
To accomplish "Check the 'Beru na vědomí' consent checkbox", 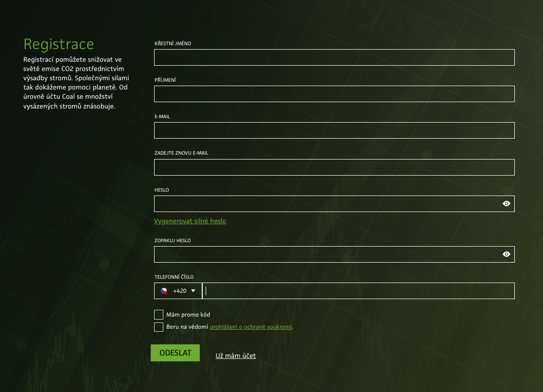I will (x=158, y=327).
